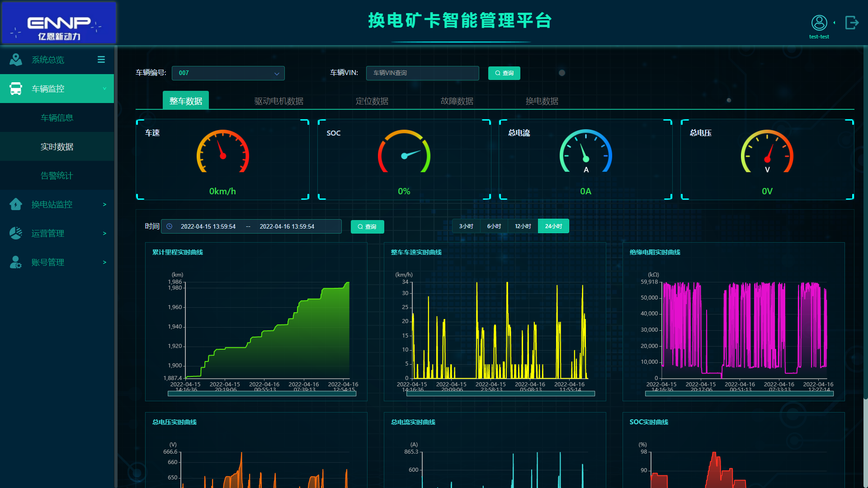Click the 绝缘电阻实时曲线 chart title

[x=655, y=252]
